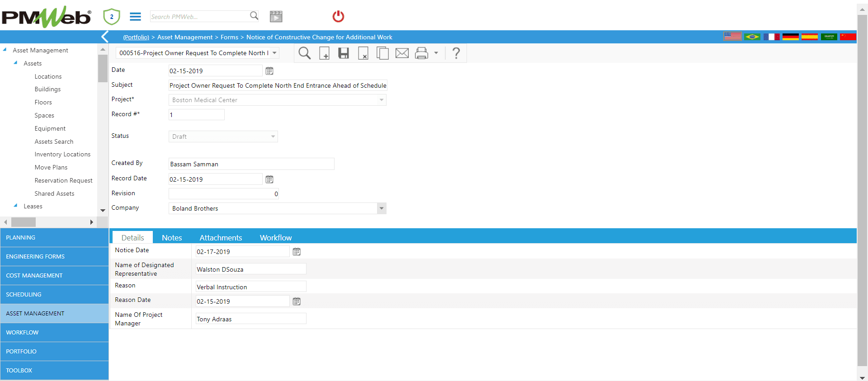Image resolution: width=868 pixels, height=381 pixels.
Task: Open the Record Date calendar picker
Action: (269, 179)
